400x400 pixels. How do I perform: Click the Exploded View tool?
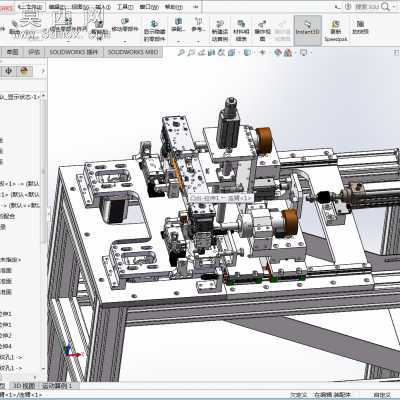point(262,31)
